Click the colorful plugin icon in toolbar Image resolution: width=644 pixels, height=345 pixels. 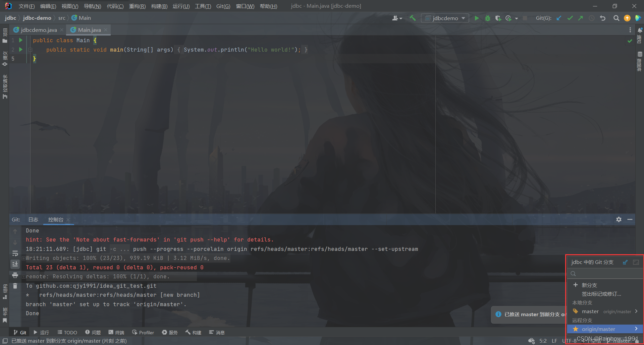point(638,18)
